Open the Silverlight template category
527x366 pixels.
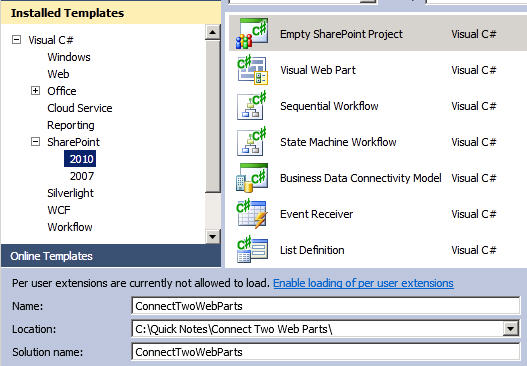(70, 193)
